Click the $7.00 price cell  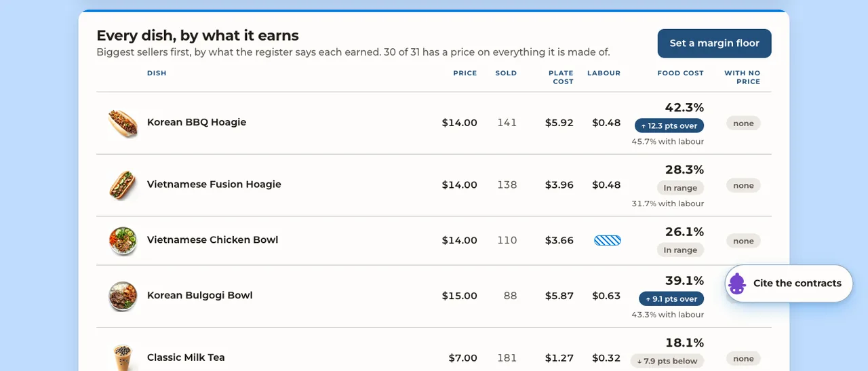click(x=463, y=357)
